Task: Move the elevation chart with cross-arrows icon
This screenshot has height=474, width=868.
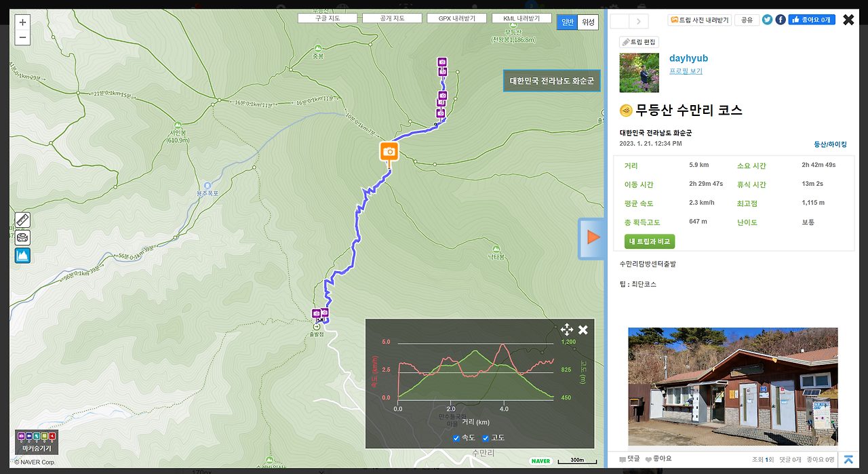Action: coord(567,330)
